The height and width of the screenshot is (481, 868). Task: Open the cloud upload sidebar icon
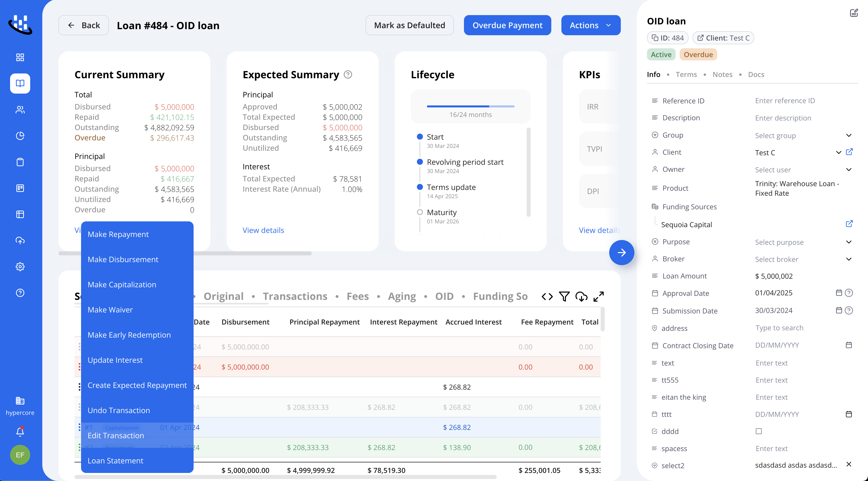20,240
